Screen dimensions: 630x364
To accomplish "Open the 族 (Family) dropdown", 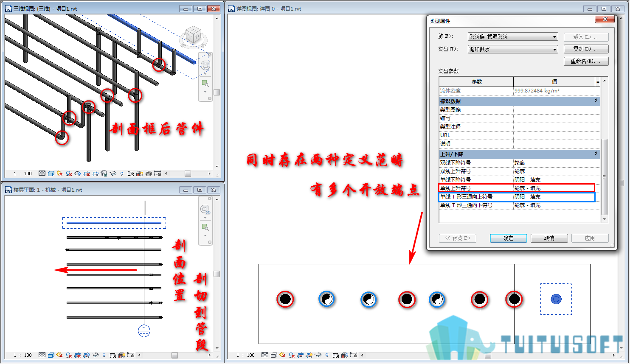I will [513, 37].
